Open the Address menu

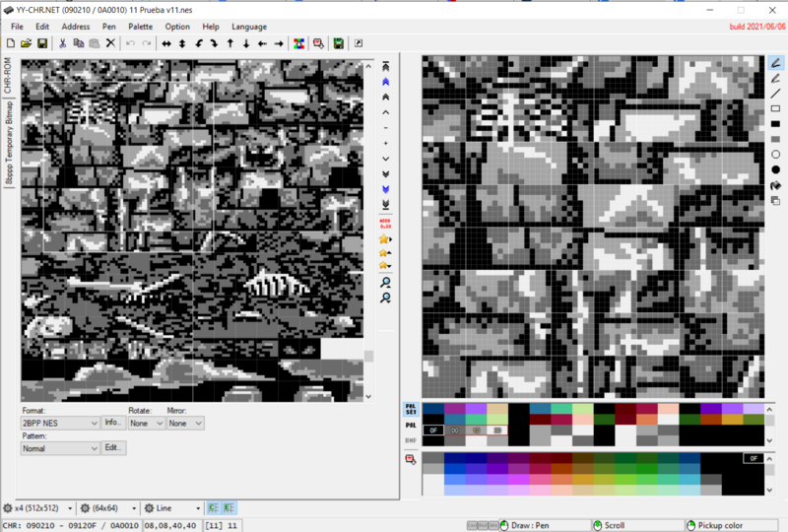76,27
